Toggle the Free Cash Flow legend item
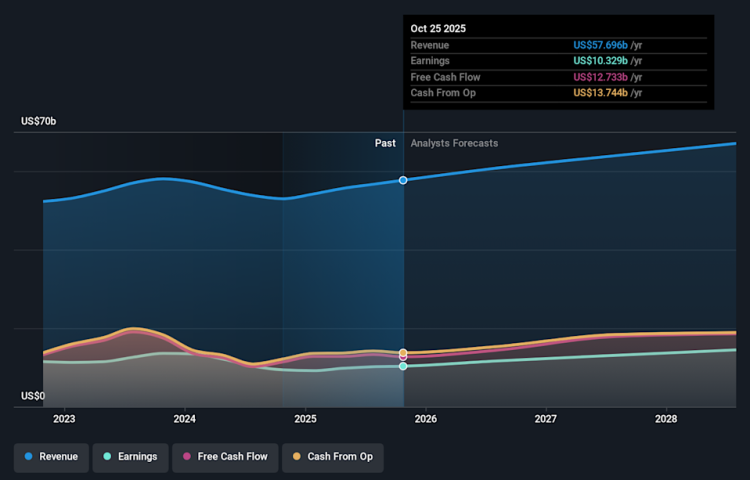Screen dimensions: 750x480 click(x=224, y=457)
